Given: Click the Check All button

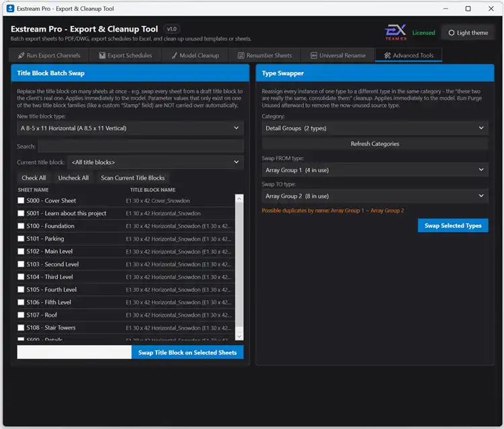Looking at the screenshot, I should click(34, 178).
